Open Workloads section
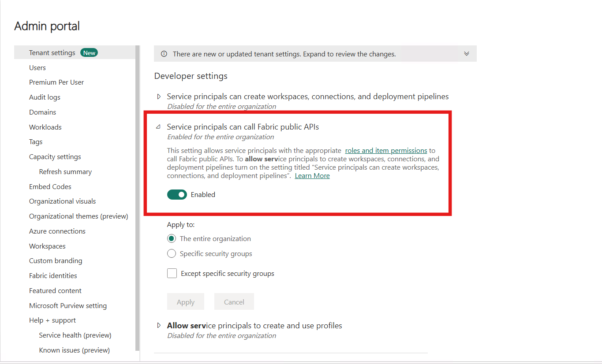This screenshot has height=364, width=602. 45,127
